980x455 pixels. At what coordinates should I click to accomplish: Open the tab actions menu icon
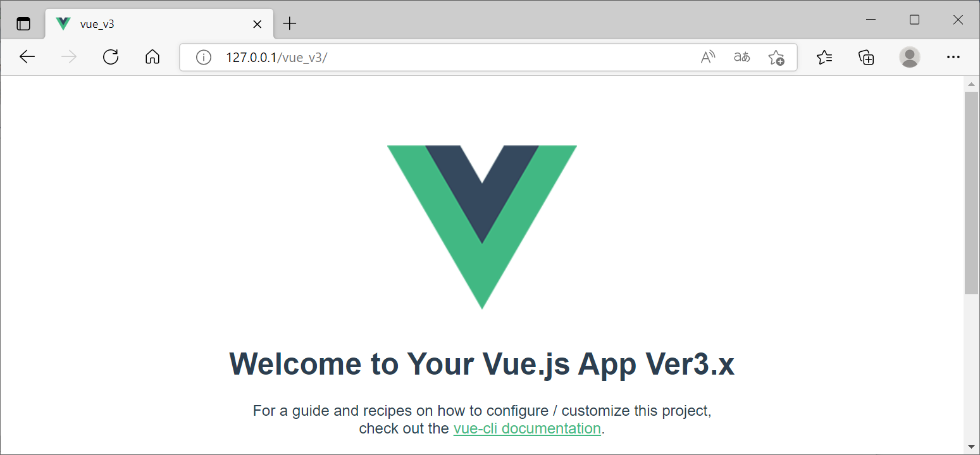pos(23,23)
